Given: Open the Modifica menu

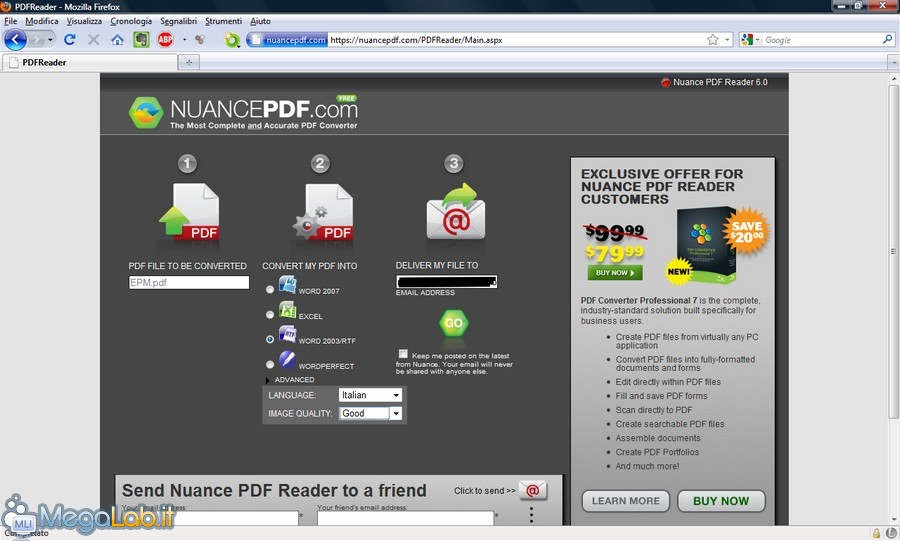Looking at the screenshot, I should (42, 21).
